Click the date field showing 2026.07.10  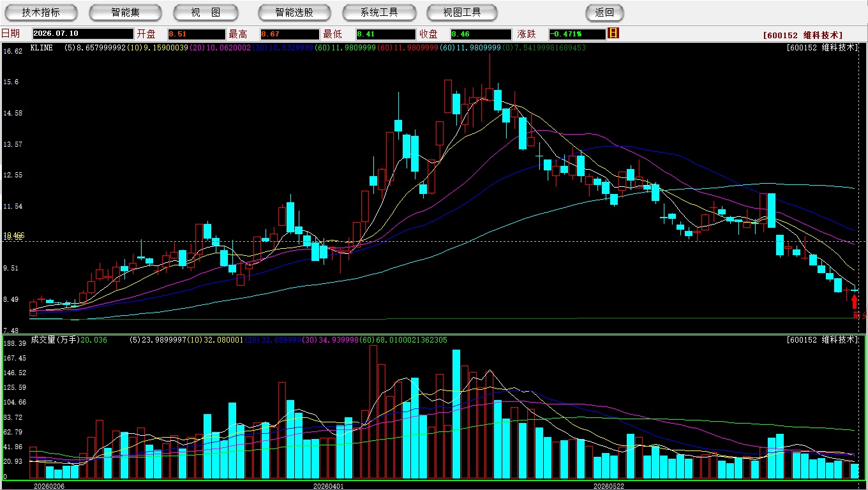point(83,34)
